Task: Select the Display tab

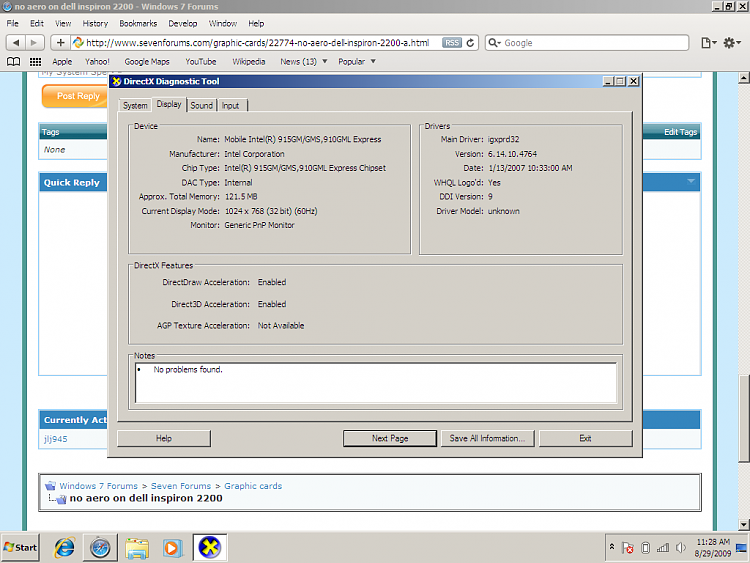Action: click(169, 104)
